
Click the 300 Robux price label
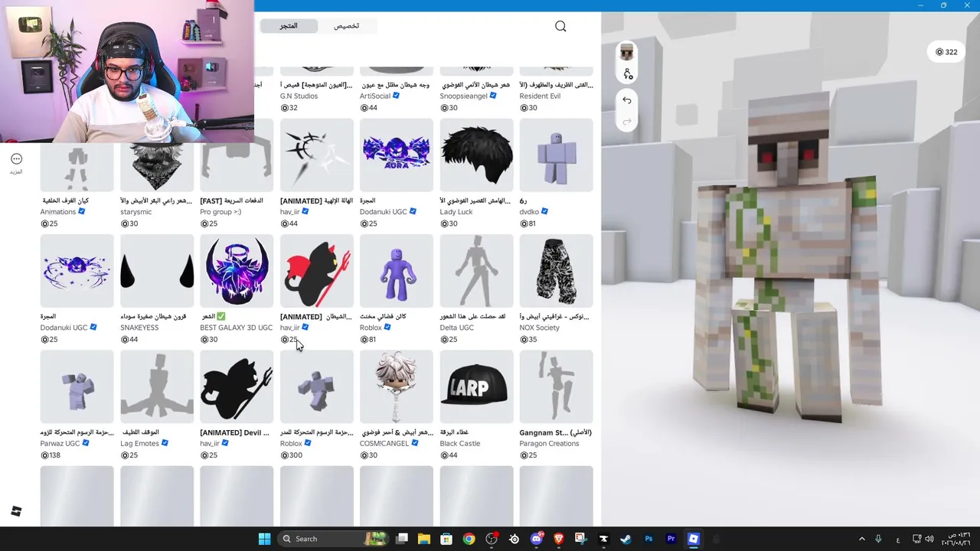click(x=292, y=455)
